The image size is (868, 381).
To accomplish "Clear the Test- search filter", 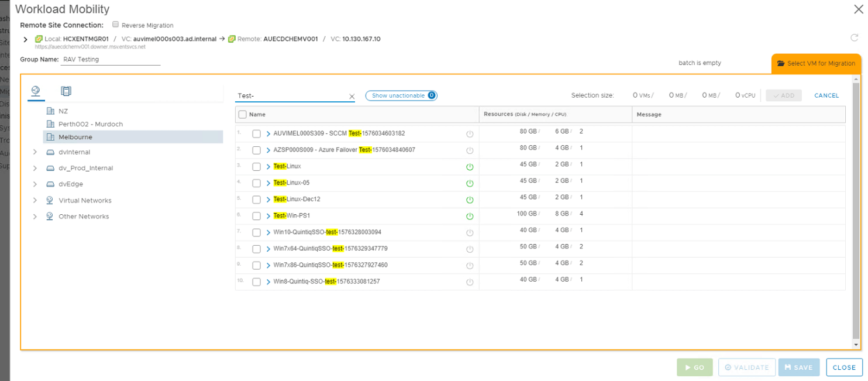I will 352,97.
